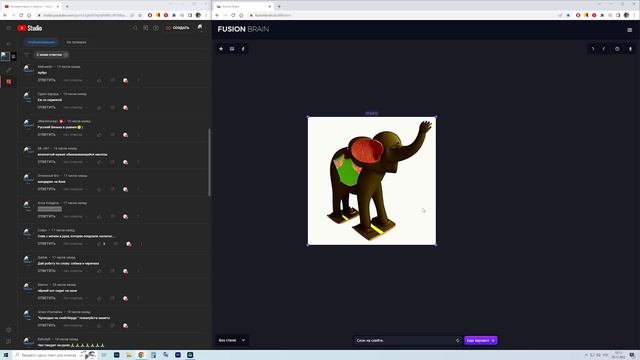The image size is (640, 360).
Task: Expand replies dropdown of topmost comment
Action: (75, 80)
